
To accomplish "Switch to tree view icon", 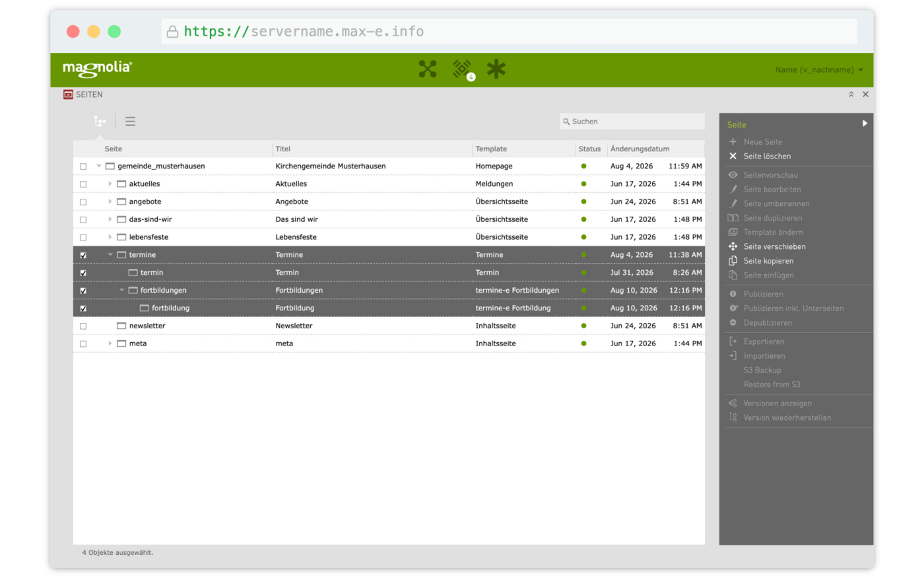I will point(100,122).
